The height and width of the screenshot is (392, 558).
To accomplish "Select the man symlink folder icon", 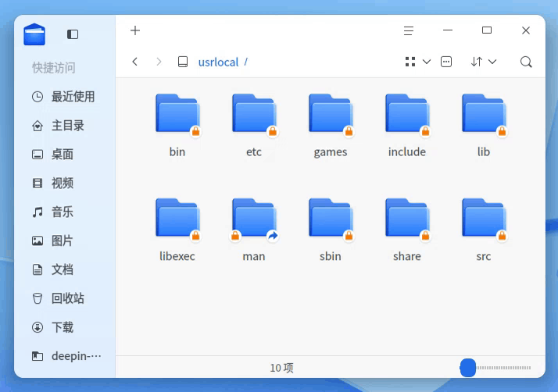I will point(254,219).
